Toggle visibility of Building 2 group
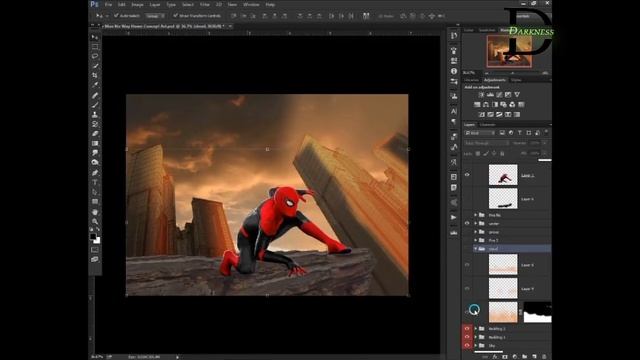The image size is (640, 360). click(467, 329)
